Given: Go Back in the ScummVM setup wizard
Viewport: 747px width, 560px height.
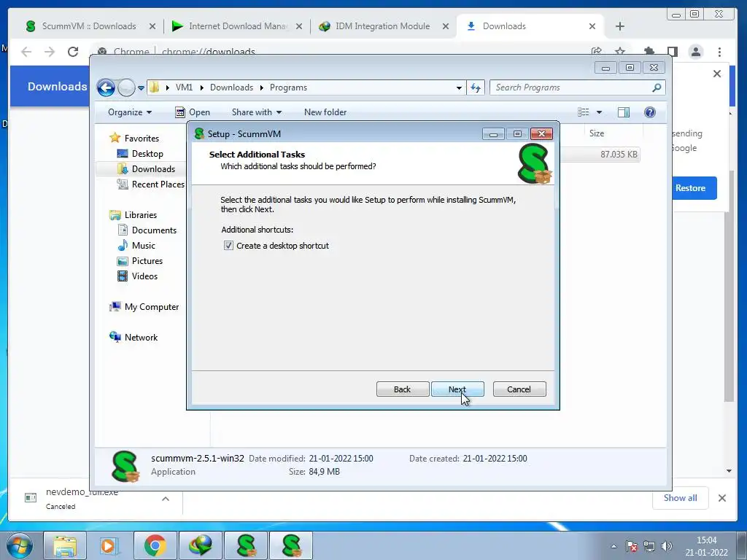Looking at the screenshot, I should (x=403, y=389).
